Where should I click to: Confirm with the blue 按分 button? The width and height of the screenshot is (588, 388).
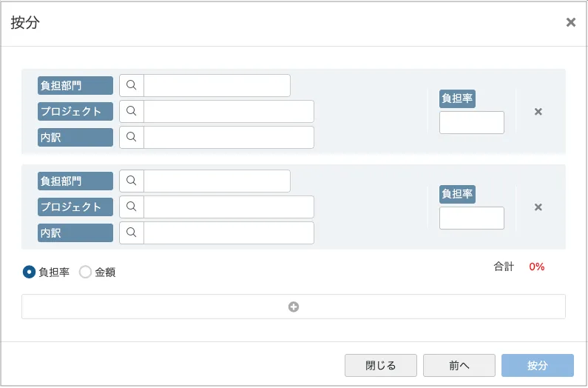(538, 365)
